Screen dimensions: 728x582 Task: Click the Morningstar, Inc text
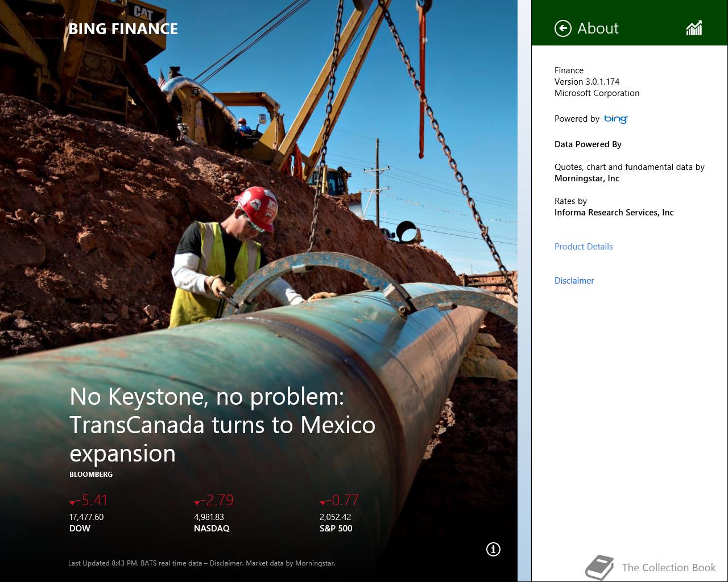(587, 178)
